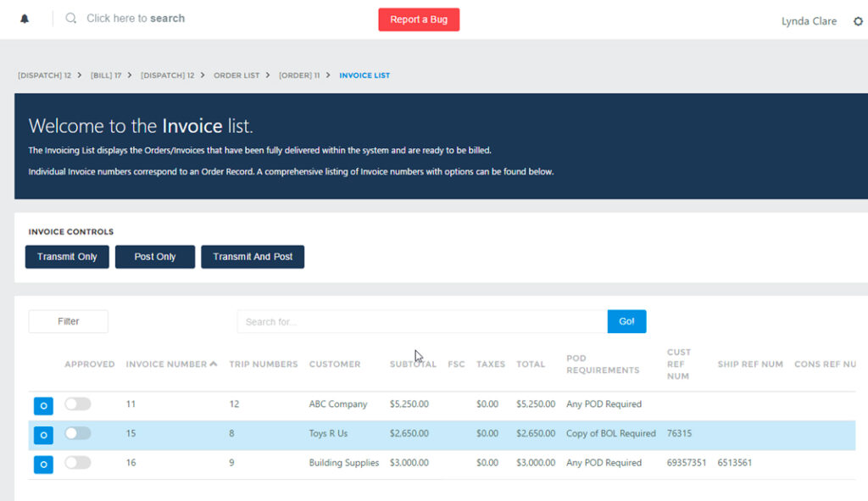The image size is (868, 501).
Task: Reverse sorting on the Invoice Number column
Action: tap(172, 364)
